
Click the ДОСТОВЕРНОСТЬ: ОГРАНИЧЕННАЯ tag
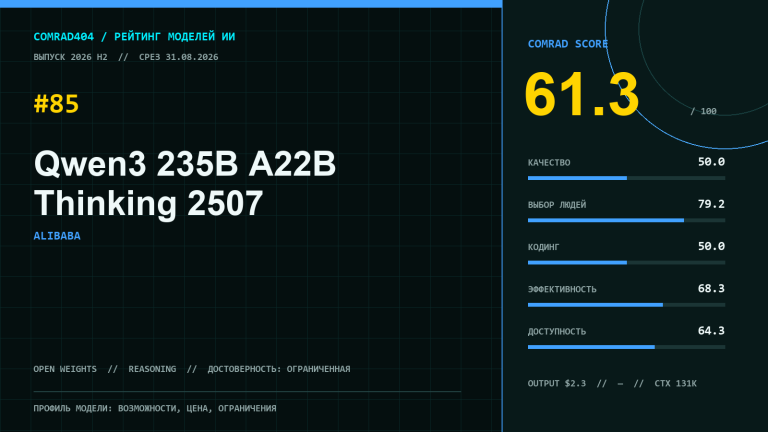[279, 369]
